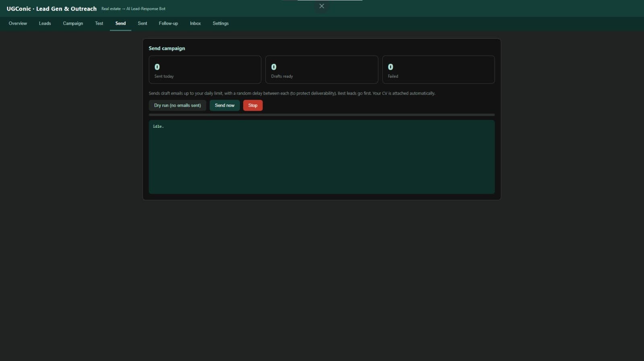
Task: Click the 'idle.' log output text
Action: tap(158, 127)
